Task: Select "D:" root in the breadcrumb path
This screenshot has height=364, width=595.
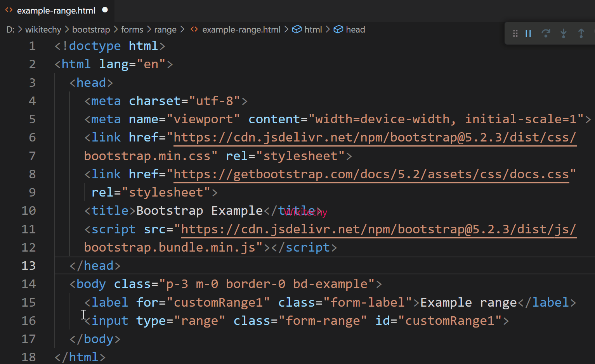Action: 10,29
